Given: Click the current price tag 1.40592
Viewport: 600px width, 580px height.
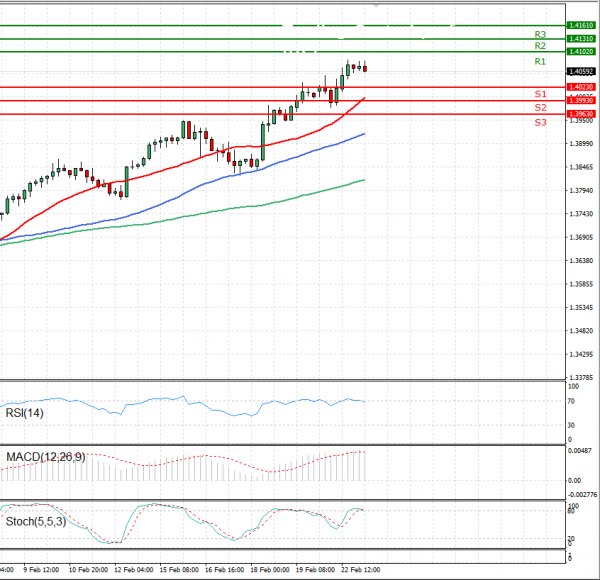Looking at the screenshot, I should tap(581, 72).
